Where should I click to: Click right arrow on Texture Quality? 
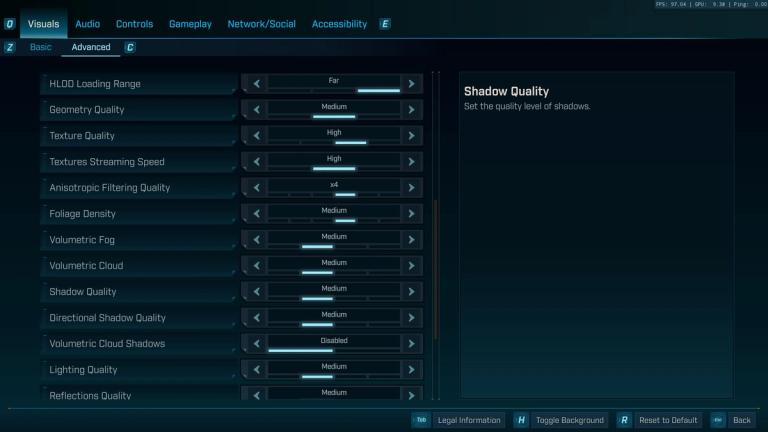(411, 136)
